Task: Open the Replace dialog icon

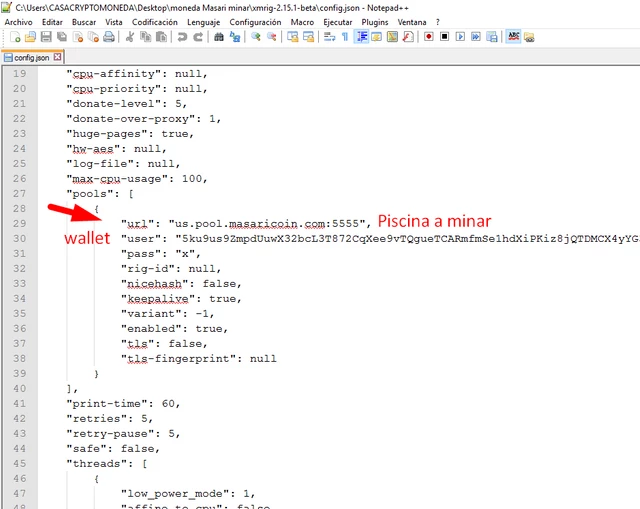Action: [x=235, y=37]
